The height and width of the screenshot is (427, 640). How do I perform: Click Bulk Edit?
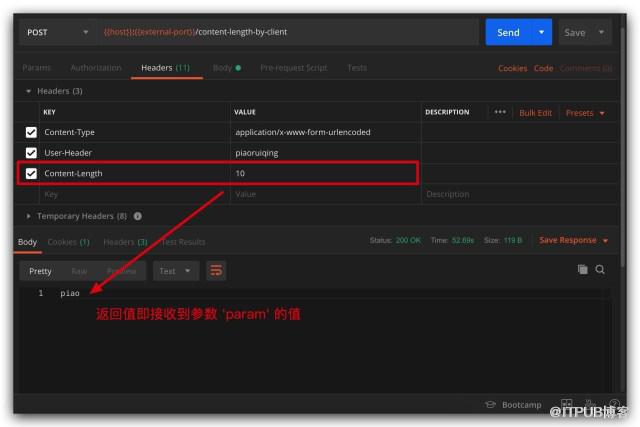(x=535, y=113)
